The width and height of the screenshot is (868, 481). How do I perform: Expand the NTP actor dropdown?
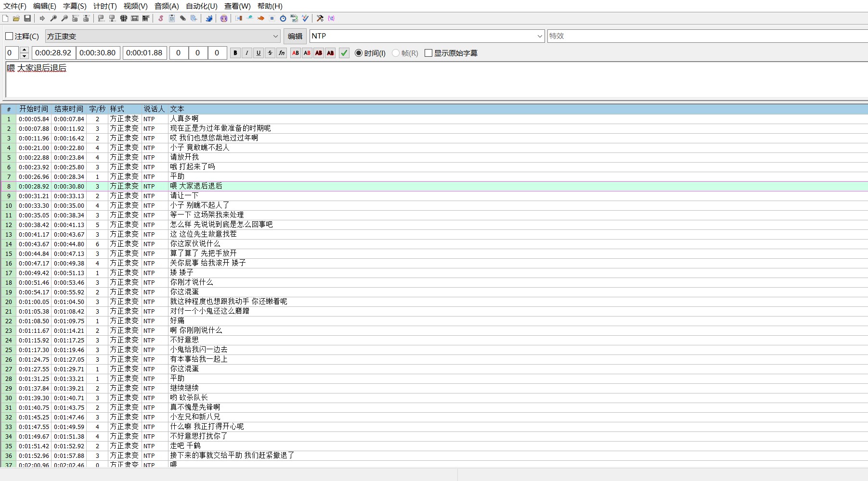pyautogui.click(x=540, y=36)
